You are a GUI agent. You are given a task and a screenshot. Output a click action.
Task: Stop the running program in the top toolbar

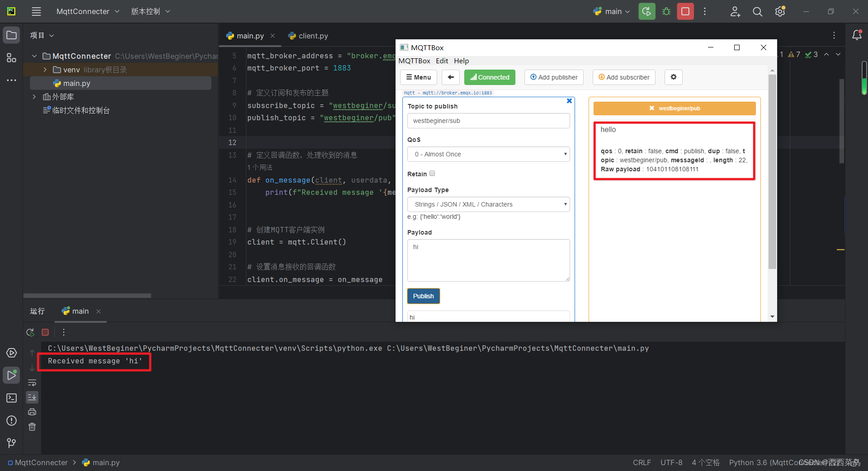click(685, 11)
